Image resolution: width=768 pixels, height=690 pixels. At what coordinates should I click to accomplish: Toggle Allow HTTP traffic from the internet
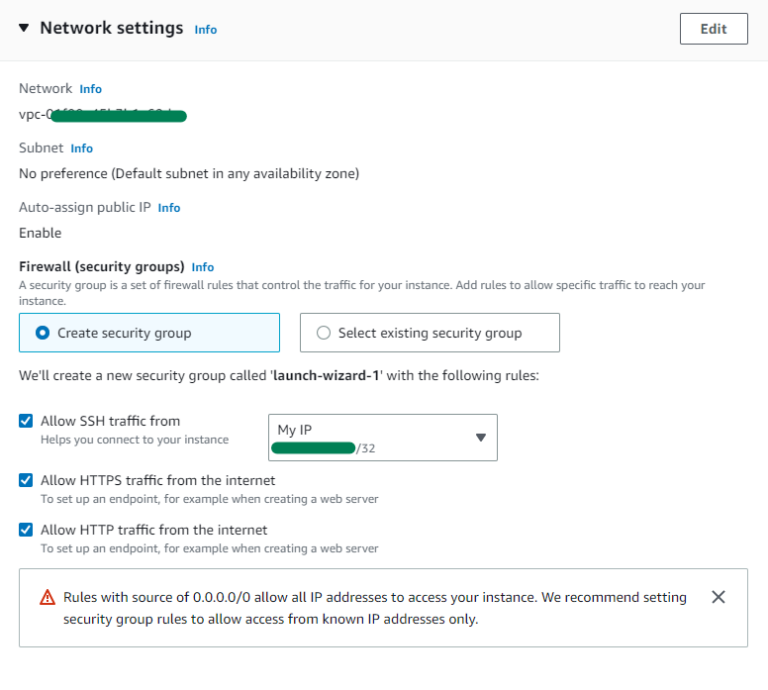click(26, 530)
